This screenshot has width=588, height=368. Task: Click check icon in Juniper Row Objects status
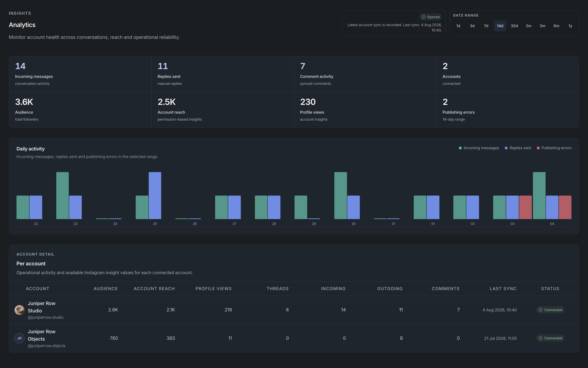[540, 338]
